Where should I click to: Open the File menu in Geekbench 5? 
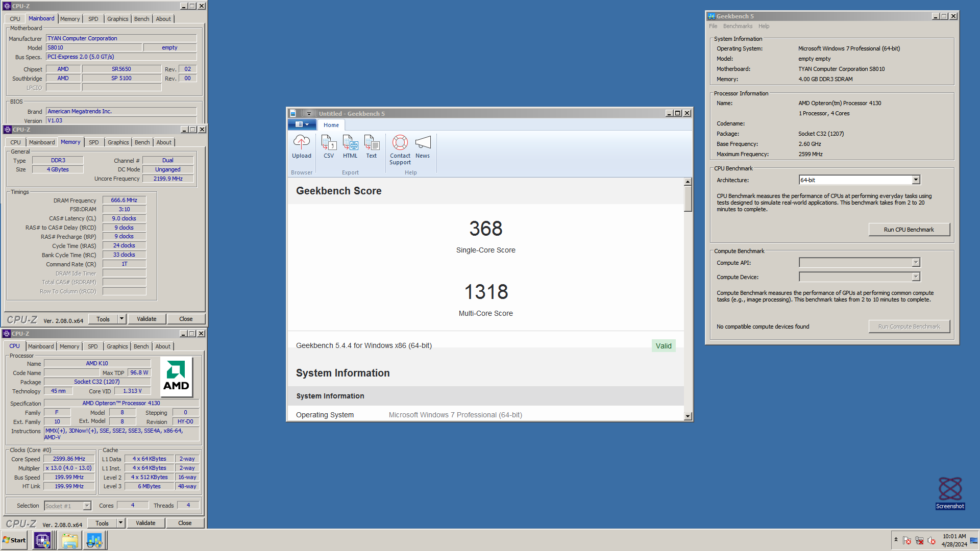point(713,26)
